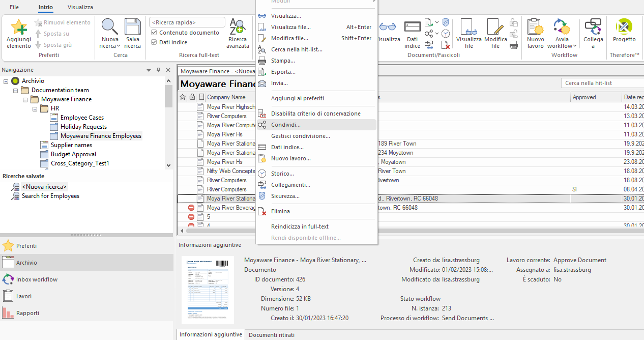
Task: Open Ricerca avanzata advanced search
Action: coord(238,27)
